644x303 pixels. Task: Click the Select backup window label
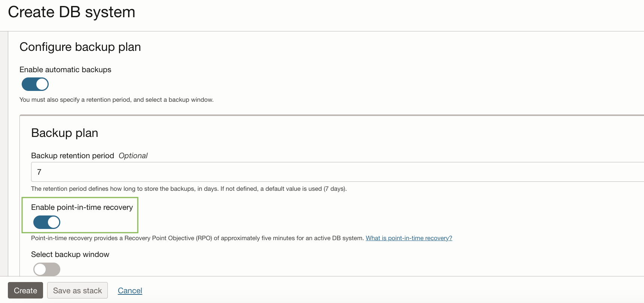(x=70, y=254)
